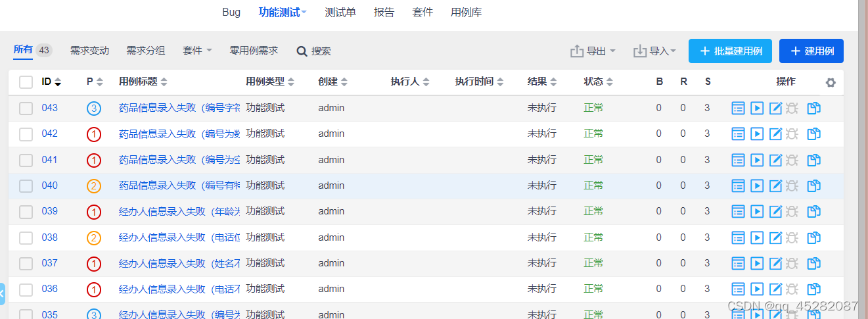The height and width of the screenshot is (319, 868).
Task: Check the checkbox for case 036
Action: click(x=26, y=289)
